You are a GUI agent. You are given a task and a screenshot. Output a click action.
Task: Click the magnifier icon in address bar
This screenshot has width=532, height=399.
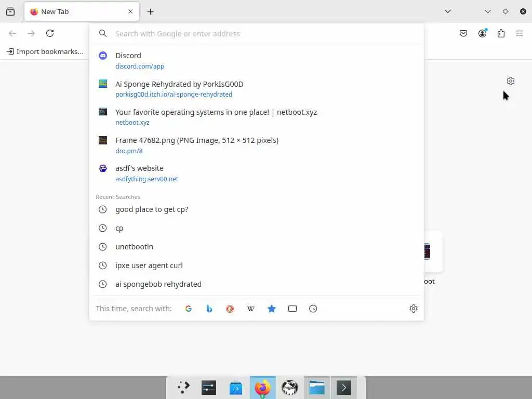tap(103, 33)
